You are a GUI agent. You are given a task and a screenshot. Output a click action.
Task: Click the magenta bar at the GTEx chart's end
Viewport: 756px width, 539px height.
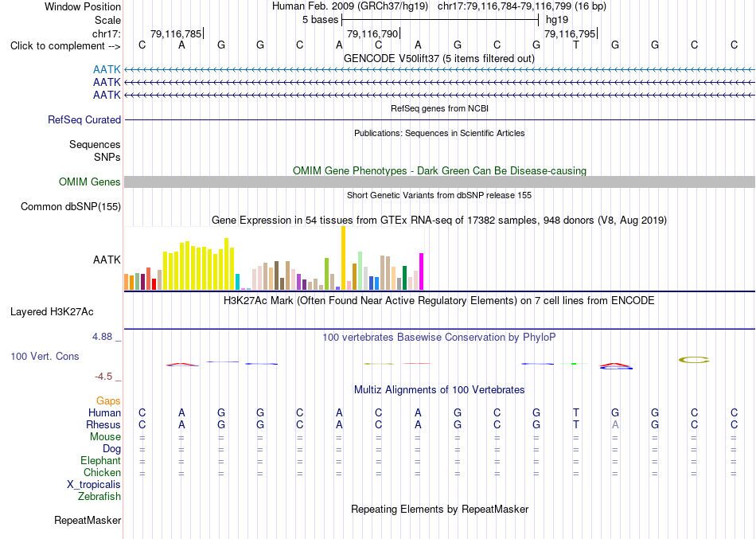point(422,271)
